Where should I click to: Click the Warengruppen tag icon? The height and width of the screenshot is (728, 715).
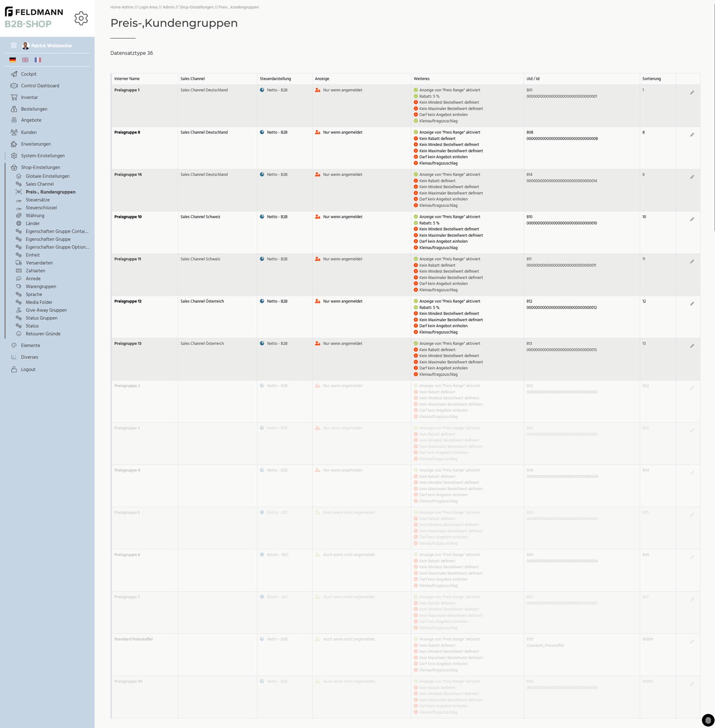tap(19, 286)
